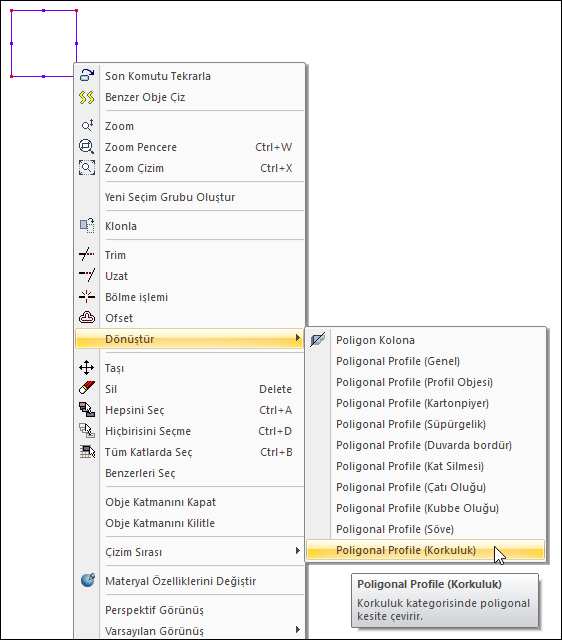Click the Son Komutu Tekrarla repeat icon
The width and height of the screenshot is (562, 640).
coord(87,76)
